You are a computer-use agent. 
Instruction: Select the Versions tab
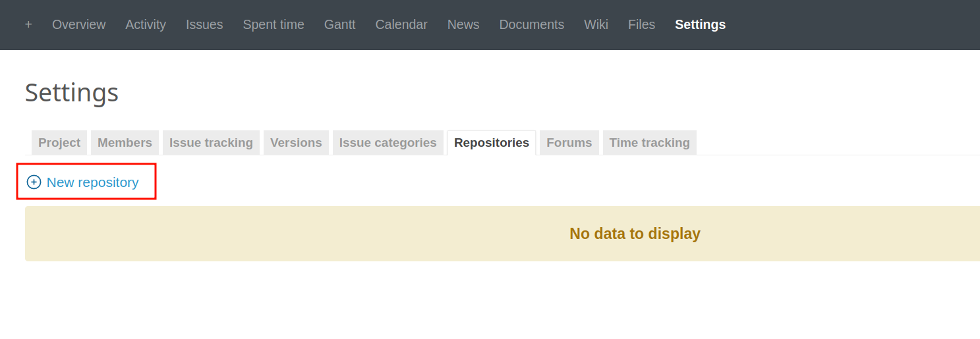coord(296,143)
